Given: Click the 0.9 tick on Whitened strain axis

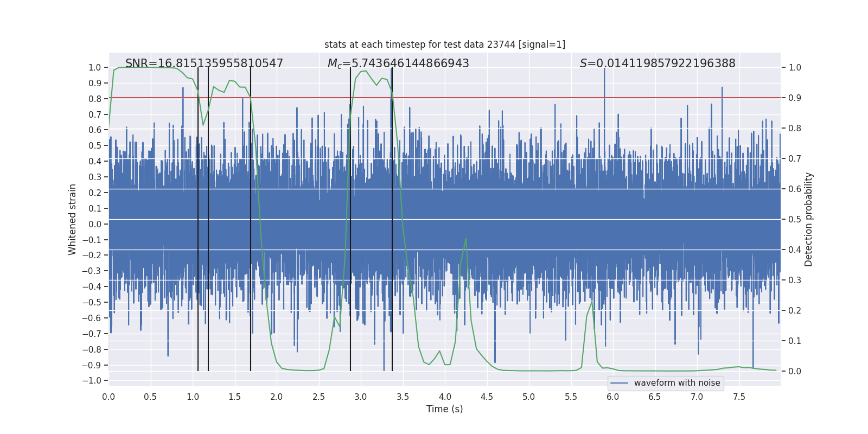Looking at the screenshot, I should 95,83.
